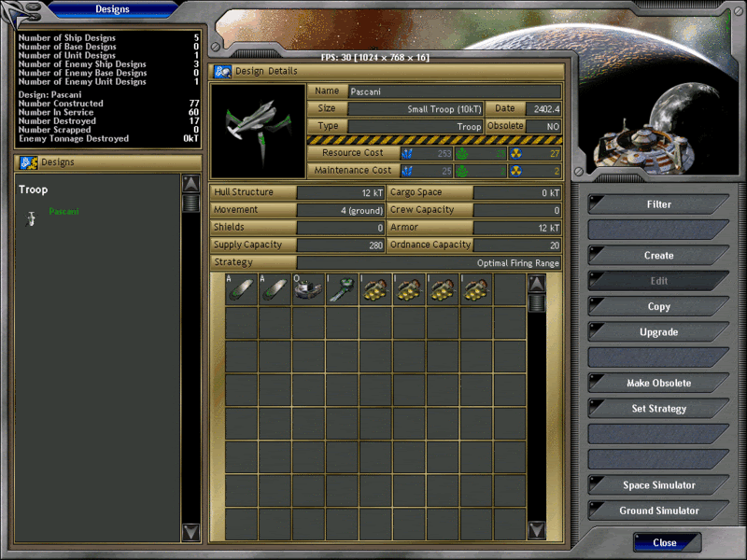Click the Movement value 4 (ground)

341,211
